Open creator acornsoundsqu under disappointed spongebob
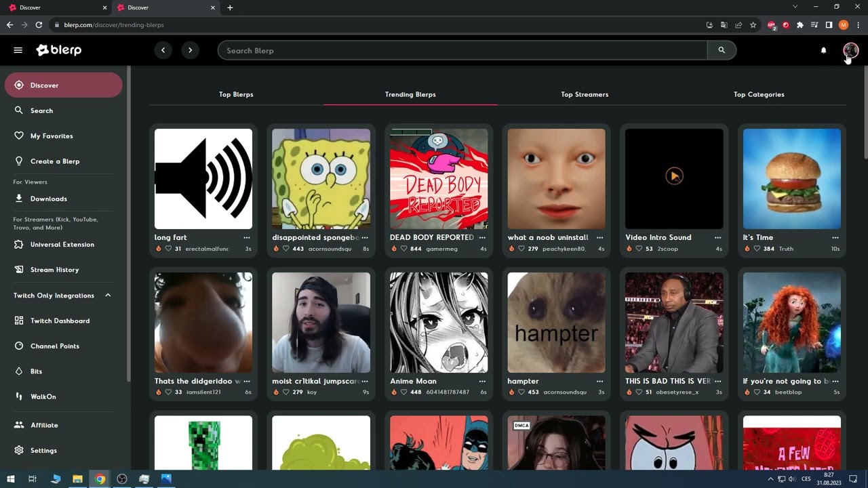Screen dimensions: 868x488 coord(330,249)
